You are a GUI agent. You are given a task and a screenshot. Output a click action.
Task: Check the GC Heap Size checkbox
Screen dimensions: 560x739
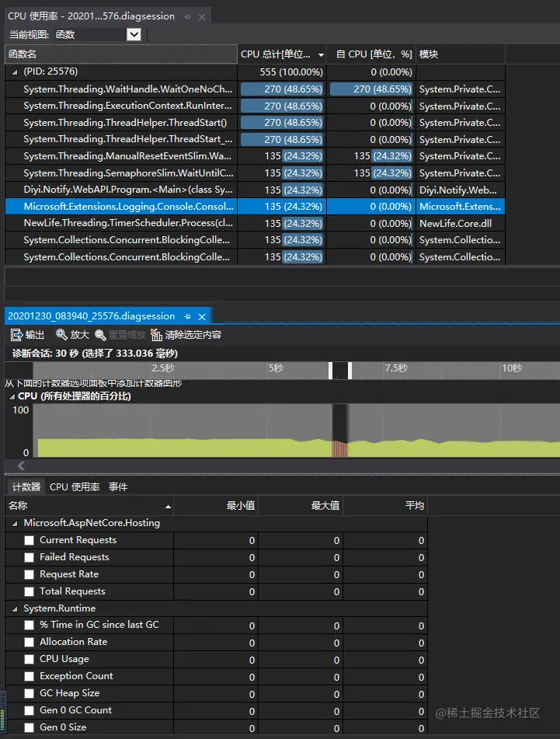click(30, 693)
